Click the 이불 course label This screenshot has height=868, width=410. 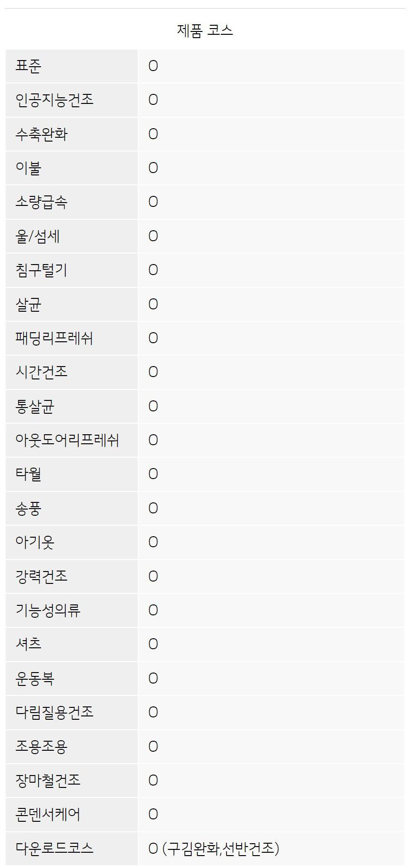[x=29, y=168]
